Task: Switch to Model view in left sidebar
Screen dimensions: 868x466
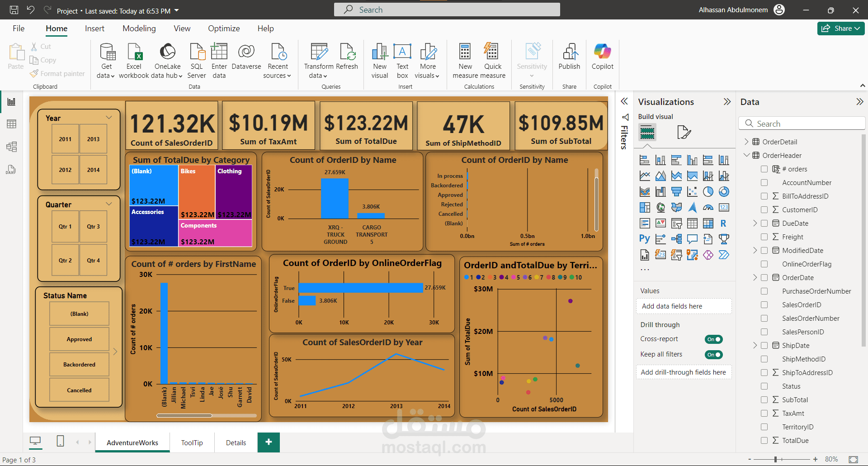Action: coord(11,147)
